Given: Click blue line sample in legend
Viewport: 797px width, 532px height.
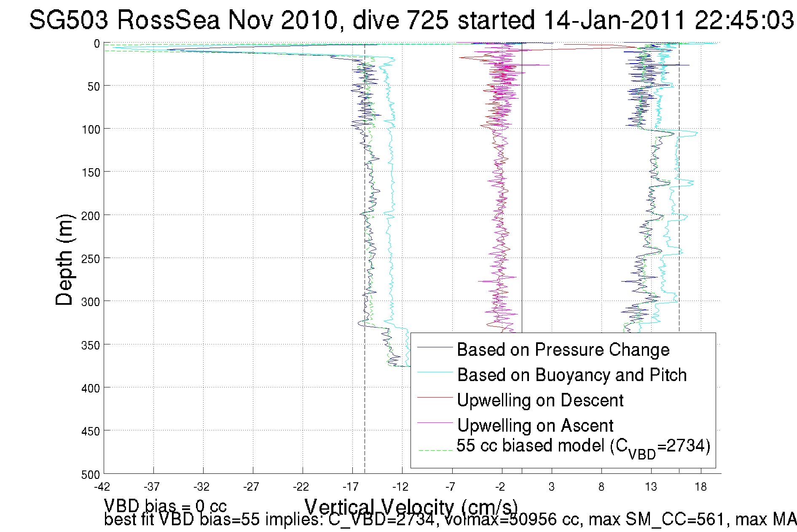Looking at the screenshot, I should click(435, 347).
